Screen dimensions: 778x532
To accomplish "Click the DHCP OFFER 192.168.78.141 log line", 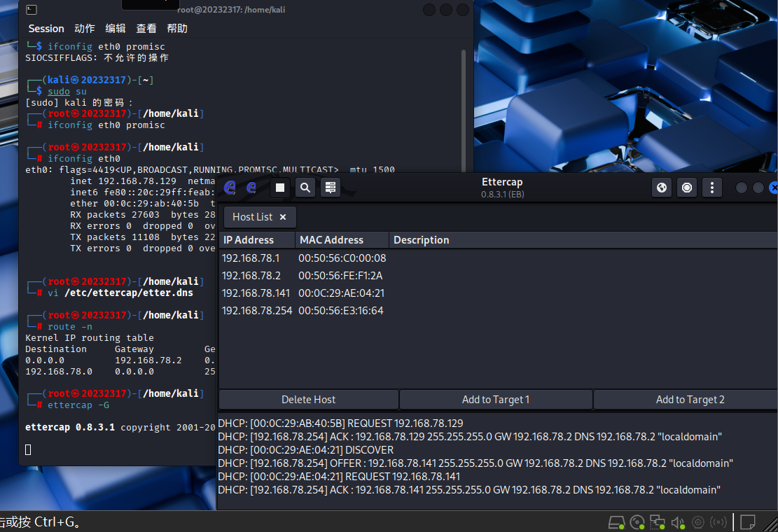I will coord(475,463).
